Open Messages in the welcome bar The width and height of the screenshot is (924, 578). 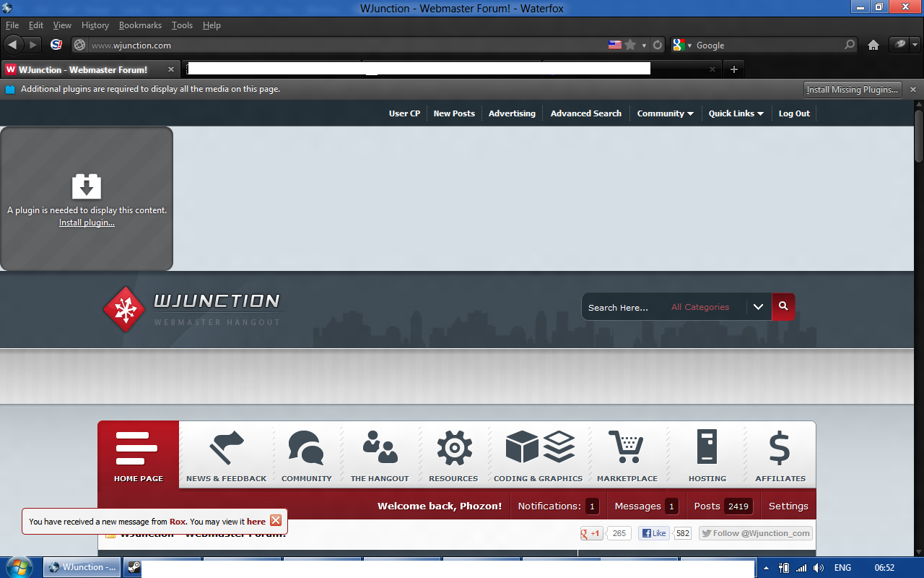[x=646, y=506]
